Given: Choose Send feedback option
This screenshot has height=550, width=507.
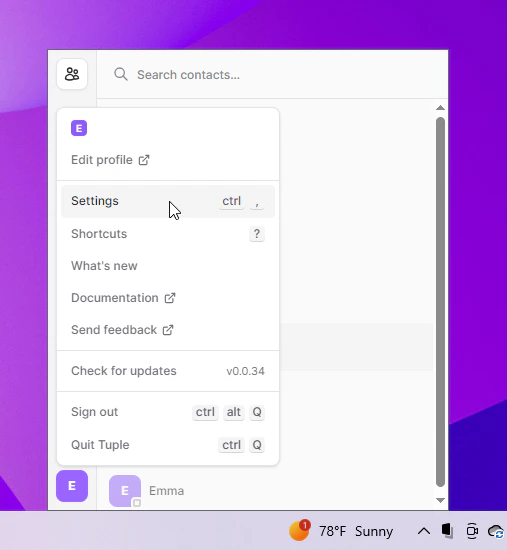Looking at the screenshot, I should 168,330.
